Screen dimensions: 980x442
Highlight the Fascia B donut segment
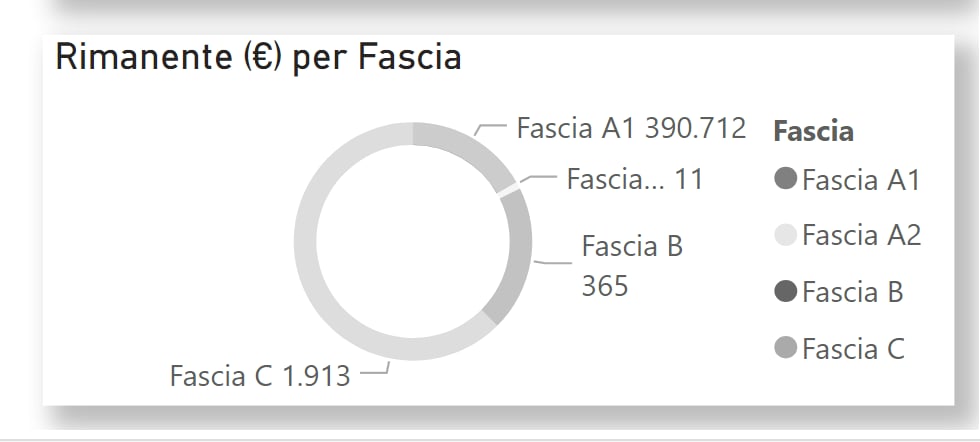(x=516, y=256)
